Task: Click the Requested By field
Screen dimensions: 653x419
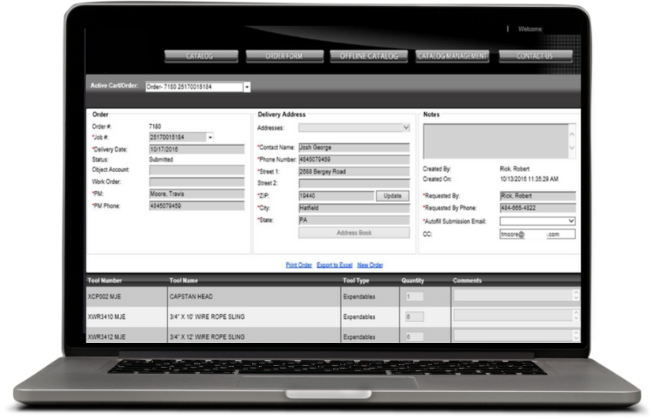Action: pyautogui.click(x=538, y=196)
